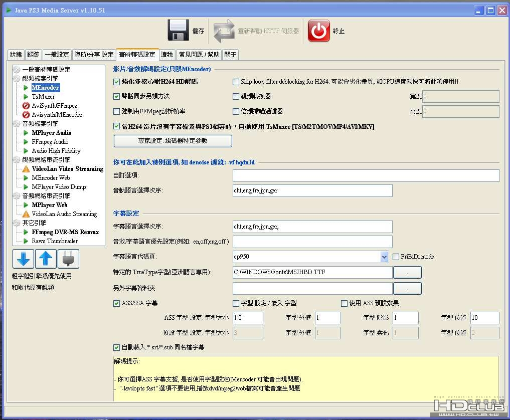The height and width of the screenshot is (420, 510).
Task: Click the floppy disk save icon
Action: (178, 30)
